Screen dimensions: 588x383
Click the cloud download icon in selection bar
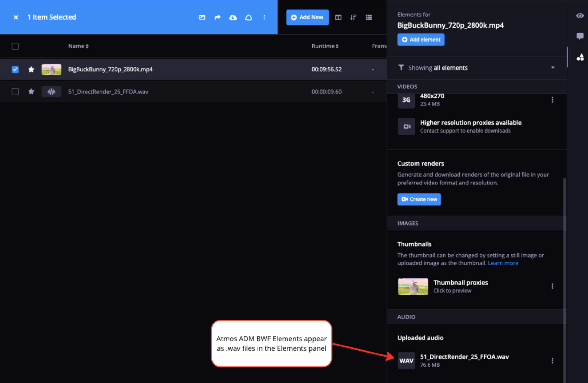(x=233, y=17)
